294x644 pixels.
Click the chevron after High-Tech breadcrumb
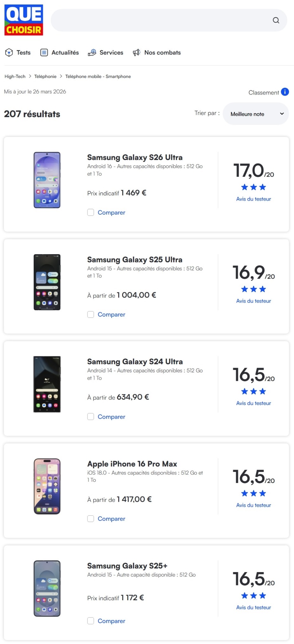pos(30,76)
